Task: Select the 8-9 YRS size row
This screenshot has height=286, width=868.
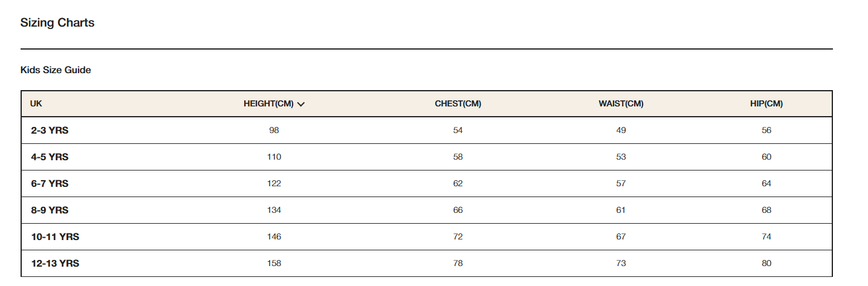Action: (x=427, y=210)
